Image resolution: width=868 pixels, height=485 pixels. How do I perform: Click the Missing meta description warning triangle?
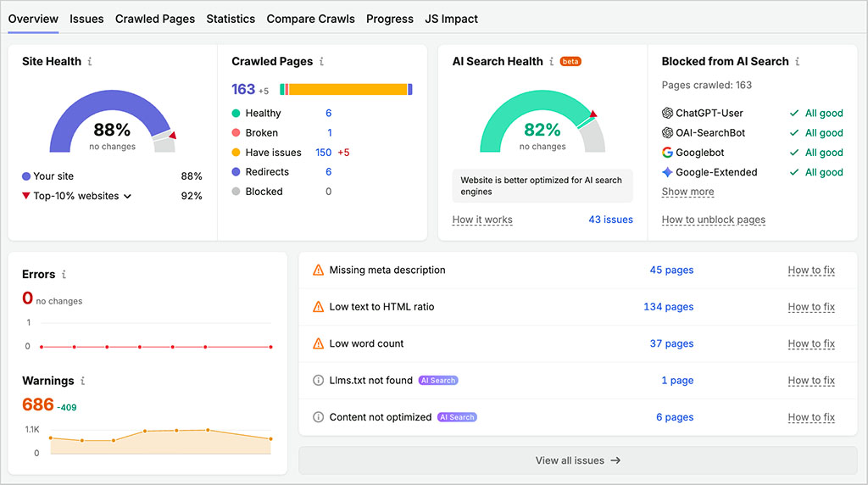point(319,270)
